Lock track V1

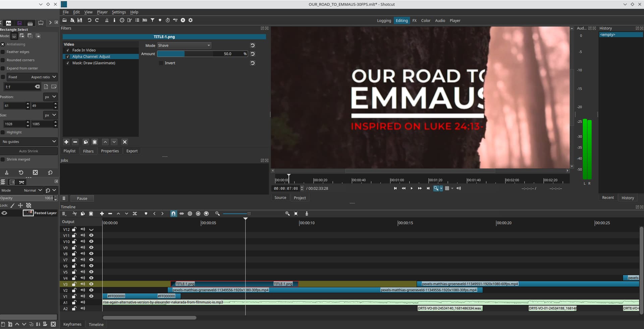click(74, 296)
